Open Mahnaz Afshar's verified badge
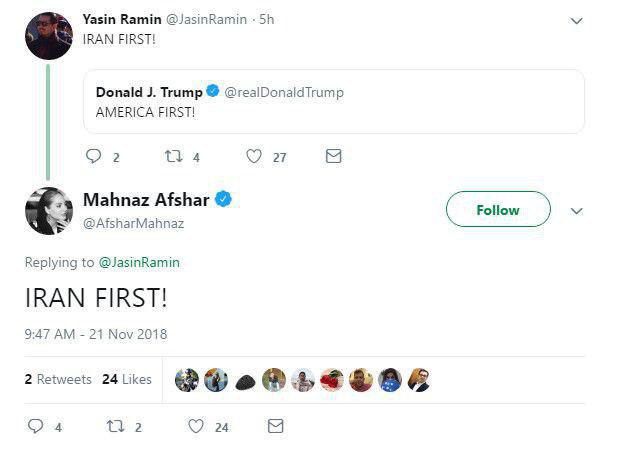 [224, 200]
